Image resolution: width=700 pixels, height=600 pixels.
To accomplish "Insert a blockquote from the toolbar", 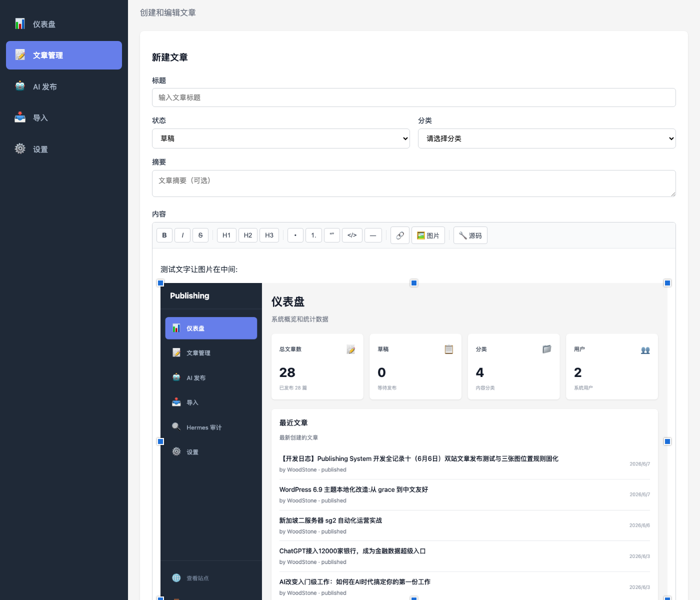I will click(x=332, y=235).
